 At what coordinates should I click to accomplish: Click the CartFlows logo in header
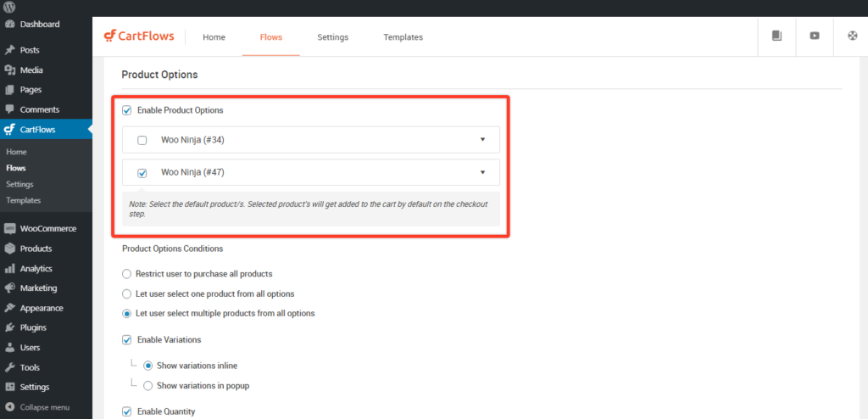139,36
